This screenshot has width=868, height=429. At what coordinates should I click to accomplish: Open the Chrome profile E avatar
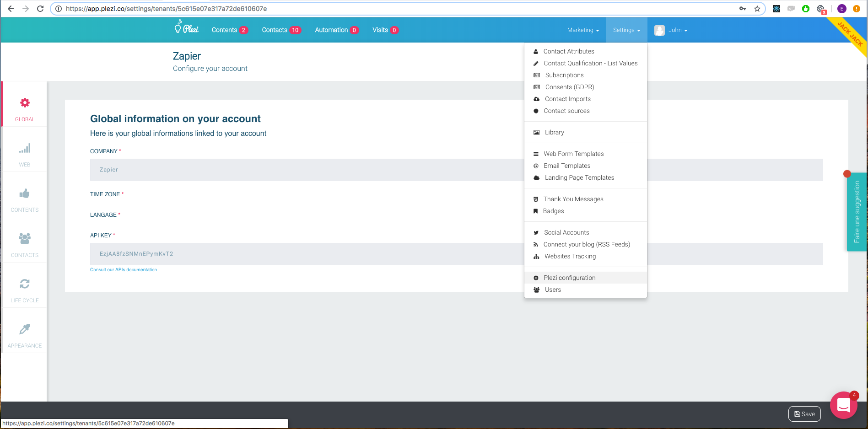point(842,9)
